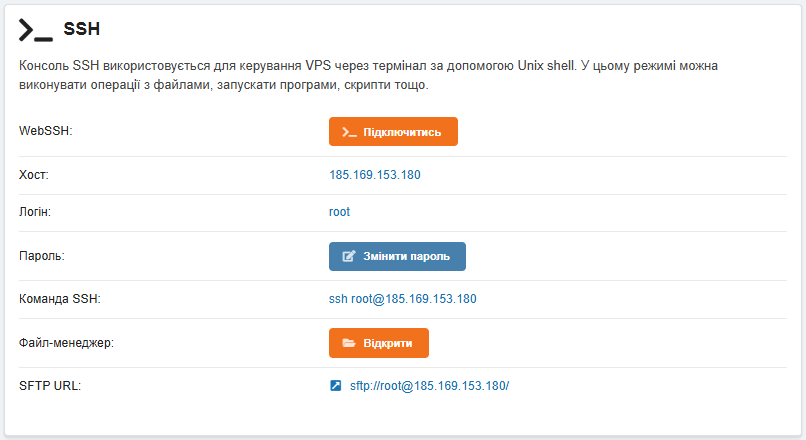Click the Логін row label

pyautogui.click(x=35, y=212)
